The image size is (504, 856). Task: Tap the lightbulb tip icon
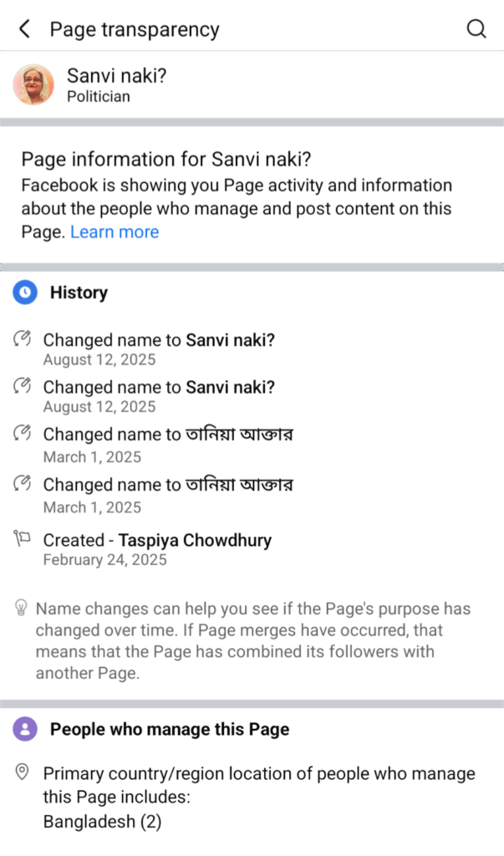(22, 608)
